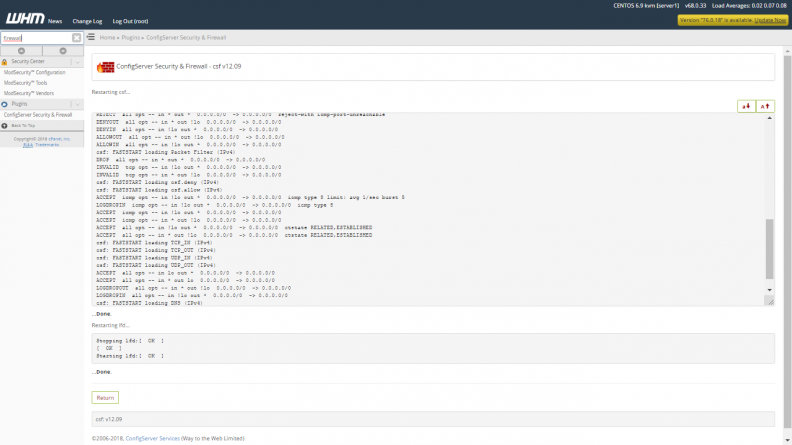Viewport: 792px width, 445px height.
Task: Click 'csf: FASTSTART loading UDP_OUT (IPv4)' line
Action: click(x=156, y=265)
